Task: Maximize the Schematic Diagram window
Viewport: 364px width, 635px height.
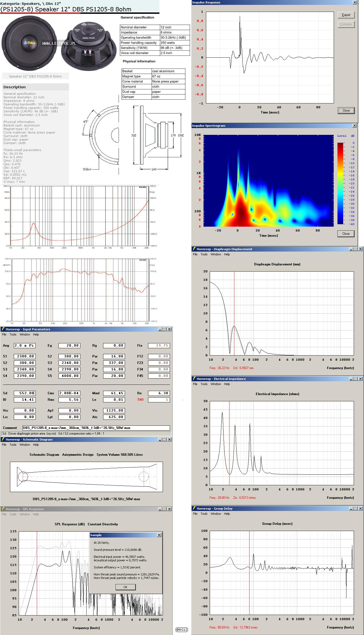Action: point(164,439)
